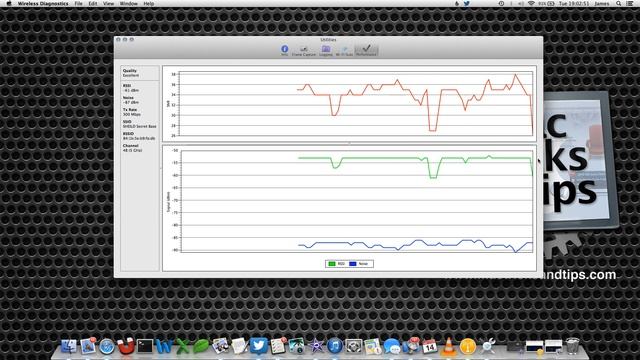Open the Help menu

point(149,3)
